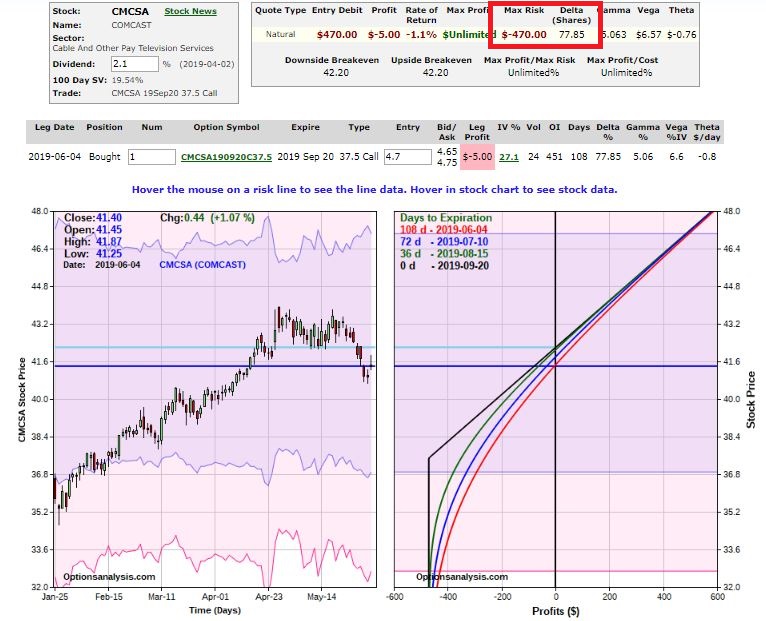Click the Days to Expiration legend title
The image size is (766, 621).
point(446,218)
